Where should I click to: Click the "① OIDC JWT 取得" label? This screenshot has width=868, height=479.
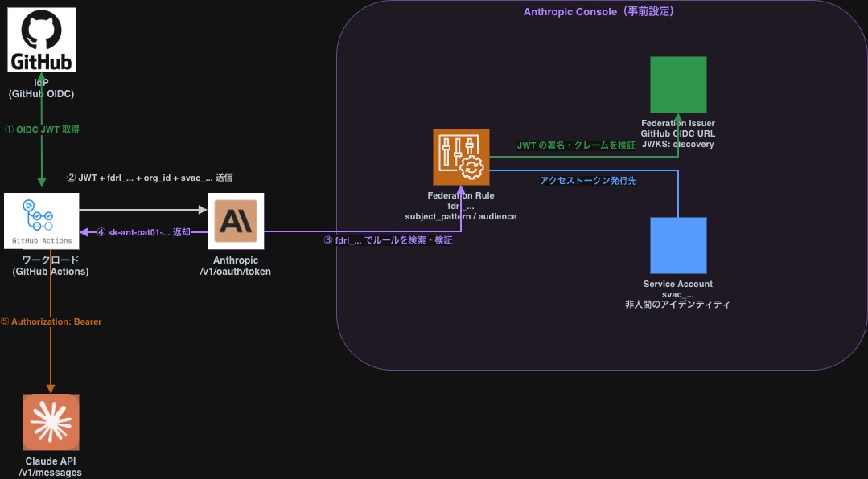pos(42,129)
